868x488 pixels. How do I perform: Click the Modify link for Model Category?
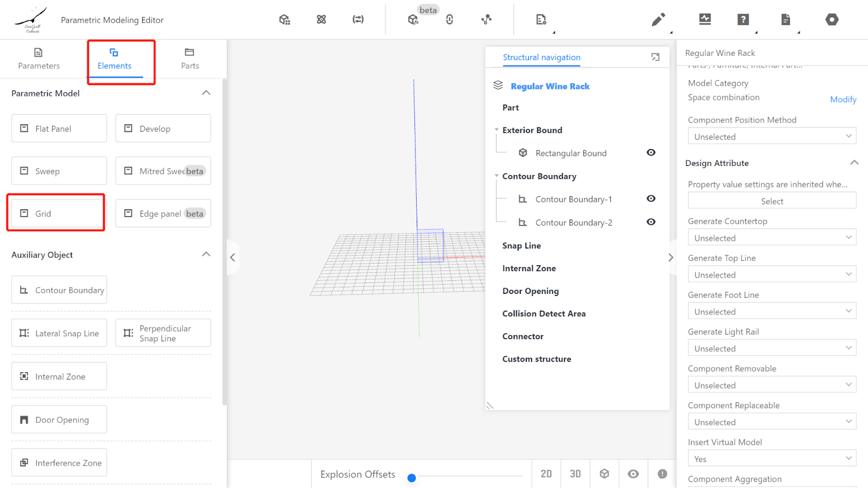(843, 99)
